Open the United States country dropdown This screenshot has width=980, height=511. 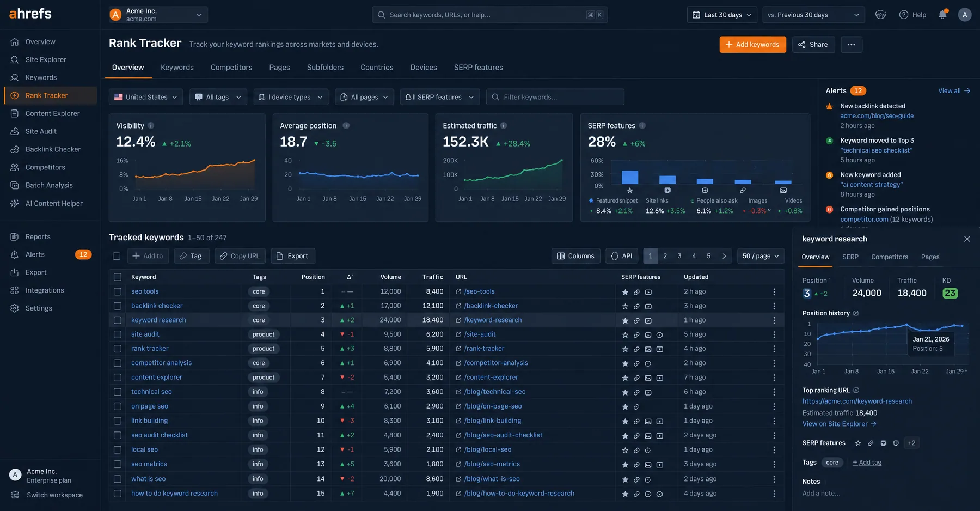[146, 97]
